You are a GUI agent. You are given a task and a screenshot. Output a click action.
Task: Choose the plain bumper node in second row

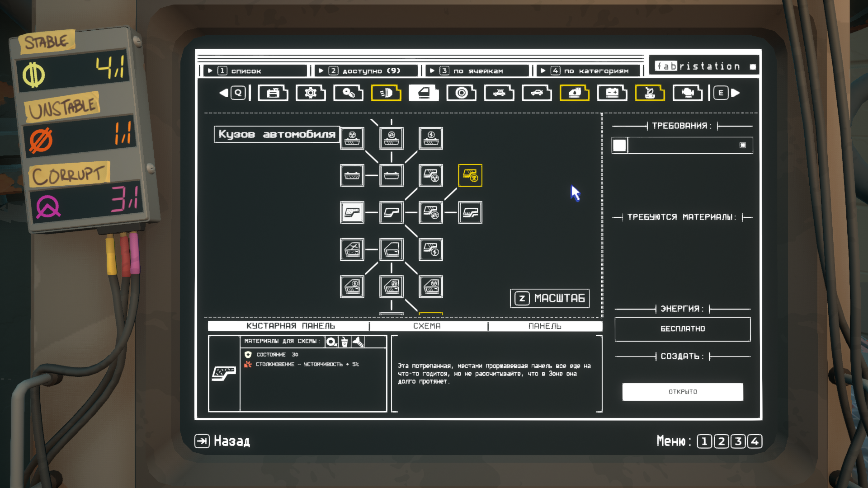pos(392,175)
